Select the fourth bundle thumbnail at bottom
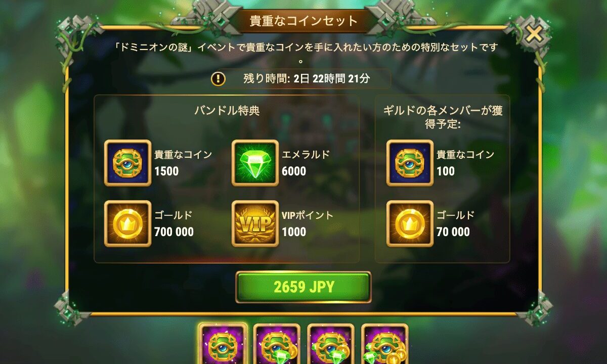Viewport: 607px width, 364px height. pos(385,344)
